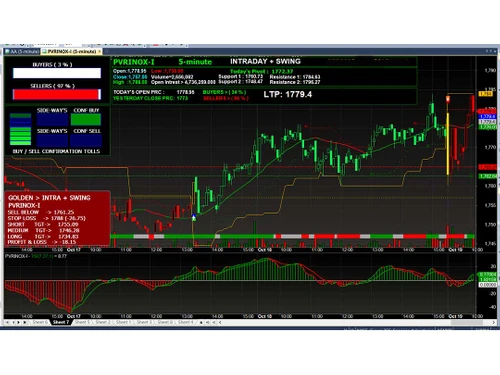This screenshot has height=375, width=500.
Task: Click the white BUYERS percentage bar
Action: pos(57,73)
